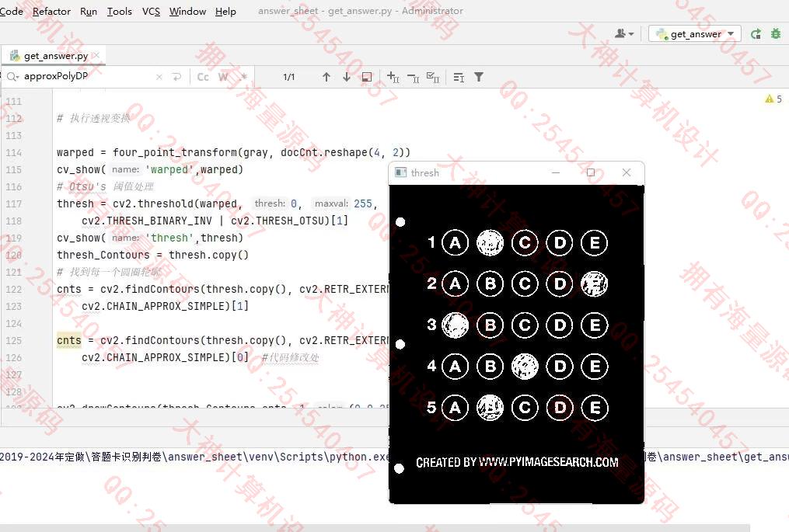
Task: Click bubble A in question 1 row
Action: tap(455, 243)
